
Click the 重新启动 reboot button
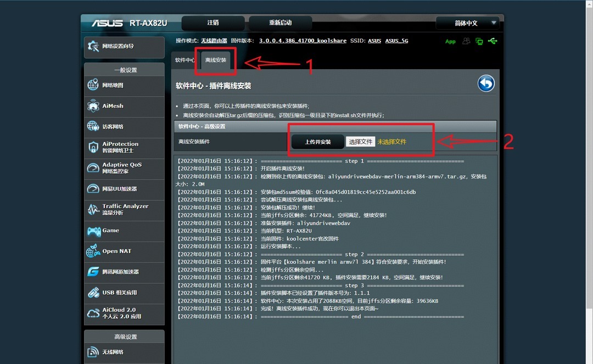pyautogui.click(x=280, y=23)
